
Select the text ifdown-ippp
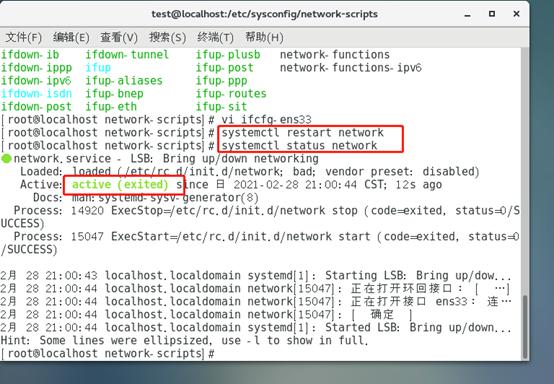[36, 68]
